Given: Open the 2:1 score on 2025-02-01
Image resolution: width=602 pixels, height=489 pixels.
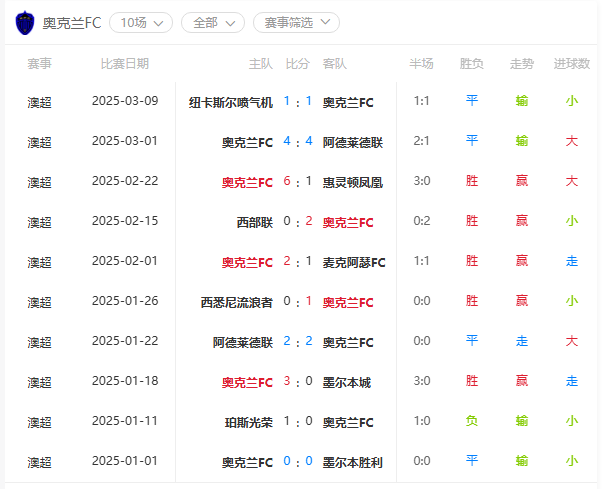Looking at the screenshot, I should 298,261.
